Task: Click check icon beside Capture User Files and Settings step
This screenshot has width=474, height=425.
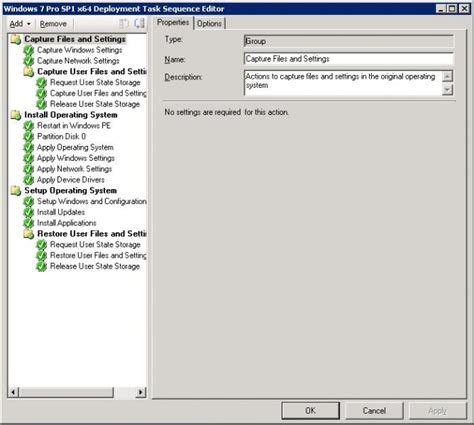Action: click(x=41, y=93)
